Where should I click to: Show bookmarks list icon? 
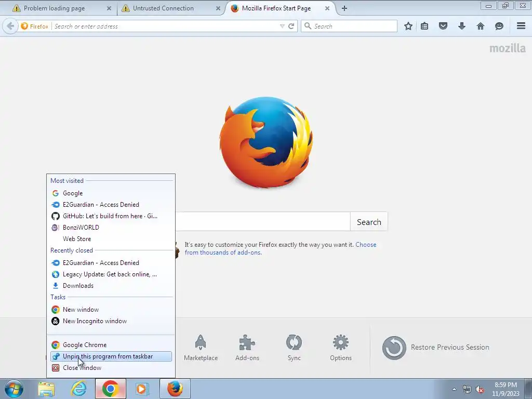click(x=424, y=26)
